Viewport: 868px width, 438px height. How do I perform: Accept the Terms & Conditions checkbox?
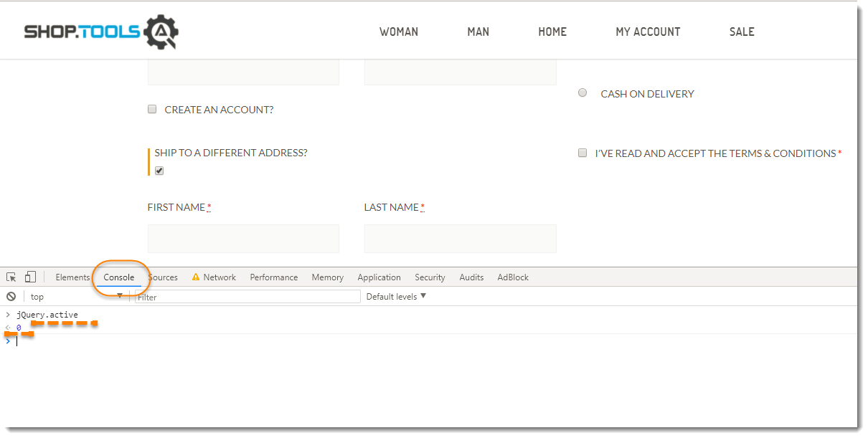(582, 153)
